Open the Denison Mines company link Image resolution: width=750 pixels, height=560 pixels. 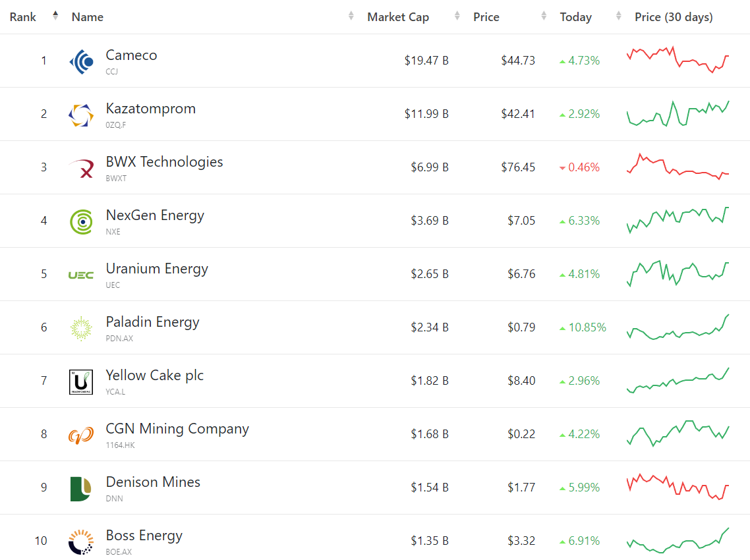153,482
